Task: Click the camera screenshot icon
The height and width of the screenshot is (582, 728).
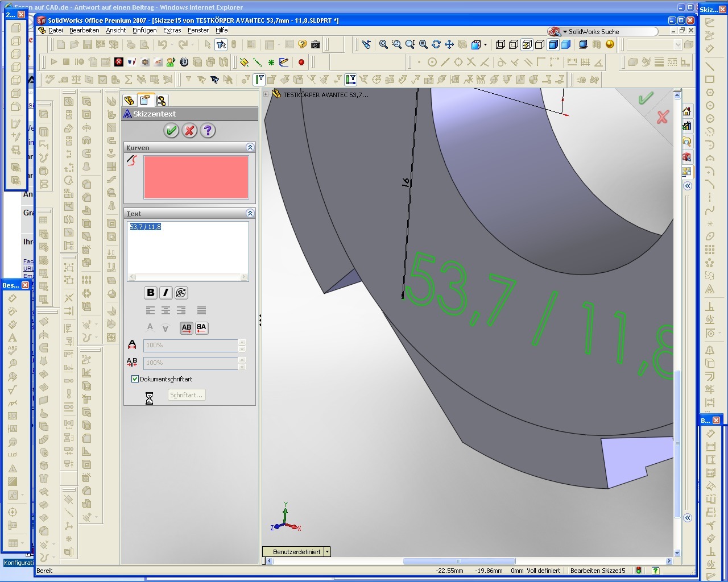Action: (x=316, y=44)
